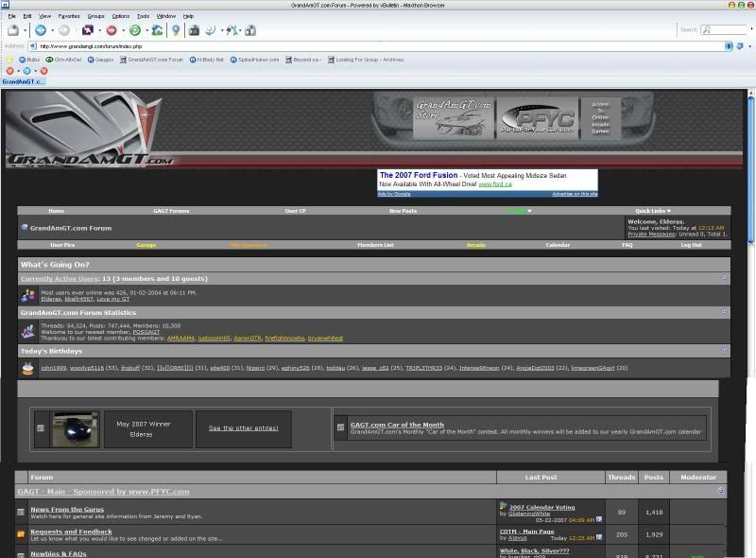756x558 pixels.
Task: Click the green Refresh page icon
Action: tap(135, 30)
